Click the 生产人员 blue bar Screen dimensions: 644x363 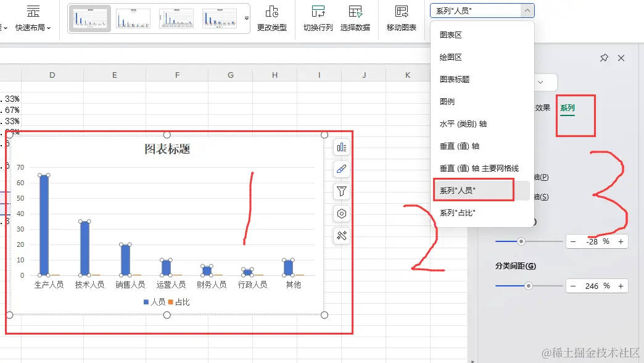point(44,225)
